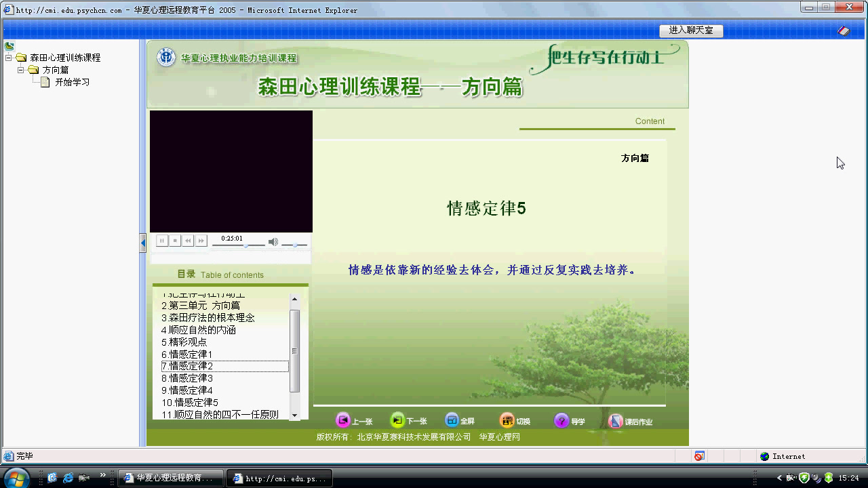Stop the lecture video playback

click(175, 241)
